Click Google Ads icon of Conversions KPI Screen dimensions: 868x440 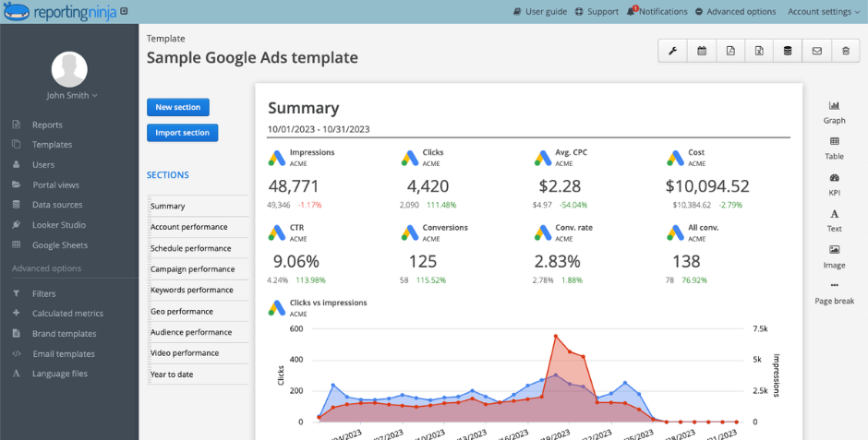(410, 232)
